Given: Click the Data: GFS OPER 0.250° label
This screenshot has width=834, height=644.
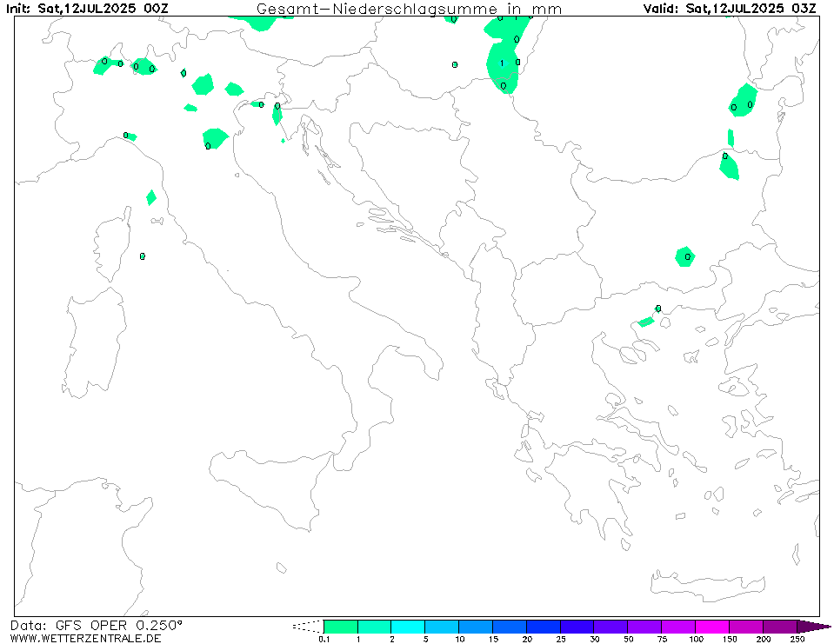Looking at the screenshot, I should tap(97, 626).
